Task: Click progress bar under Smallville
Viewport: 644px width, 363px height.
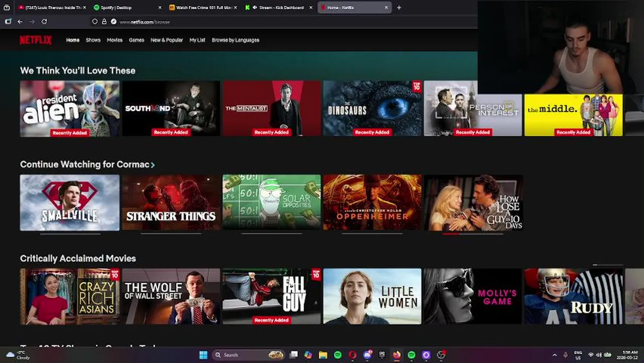Action: coord(70,234)
